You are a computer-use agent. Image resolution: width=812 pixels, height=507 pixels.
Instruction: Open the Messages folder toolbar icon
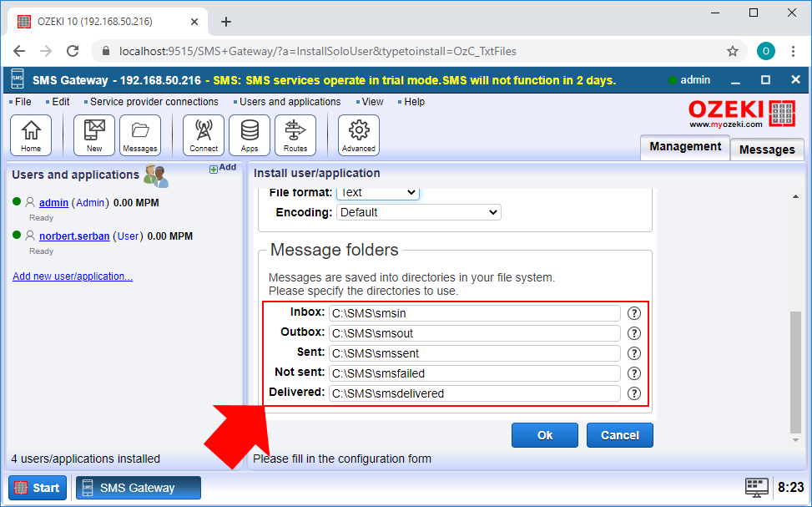140,135
